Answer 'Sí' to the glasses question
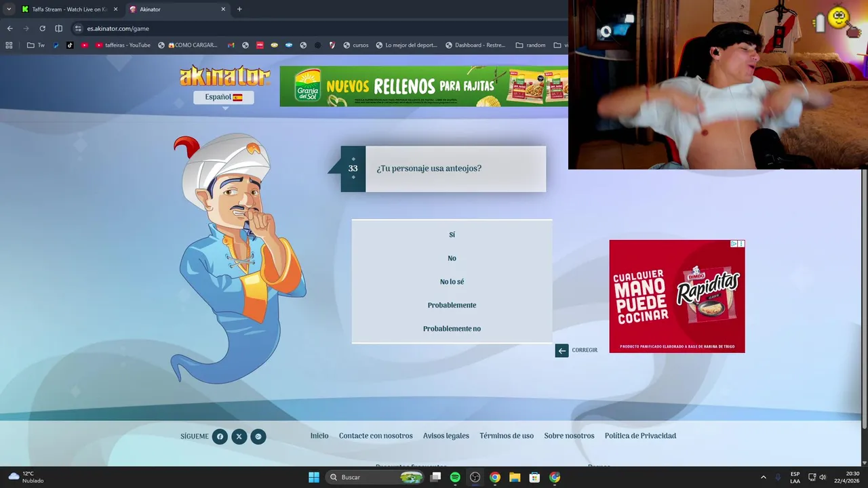The height and width of the screenshot is (488, 868). 452,235
